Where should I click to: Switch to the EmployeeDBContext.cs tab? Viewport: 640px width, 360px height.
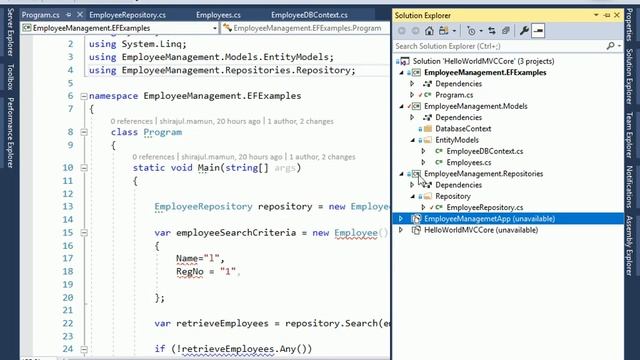[x=309, y=15]
